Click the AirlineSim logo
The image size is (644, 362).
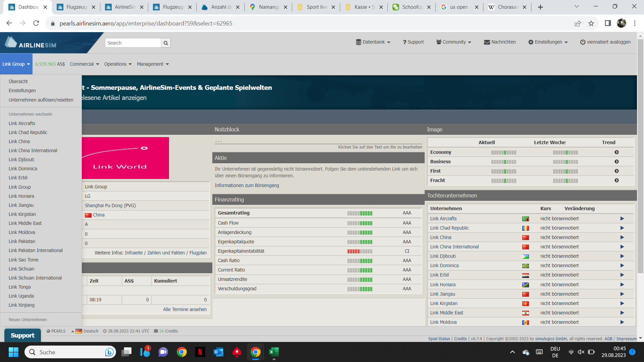[x=31, y=43]
